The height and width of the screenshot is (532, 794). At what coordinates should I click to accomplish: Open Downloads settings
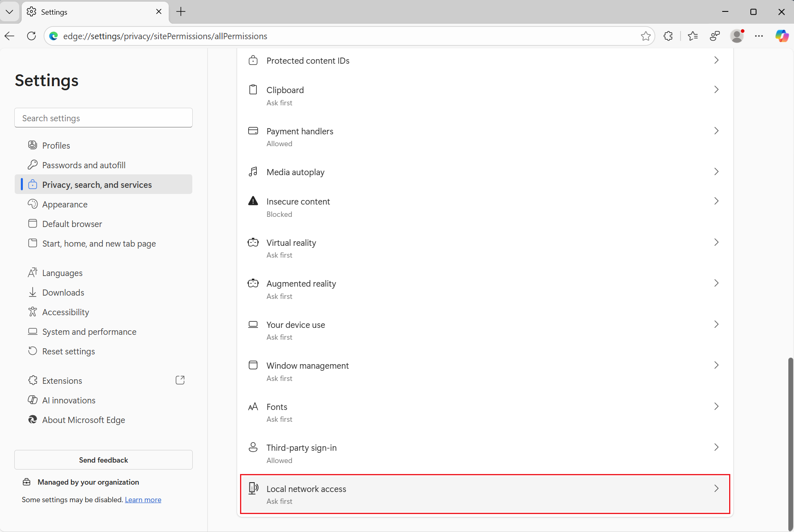click(103, 292)
